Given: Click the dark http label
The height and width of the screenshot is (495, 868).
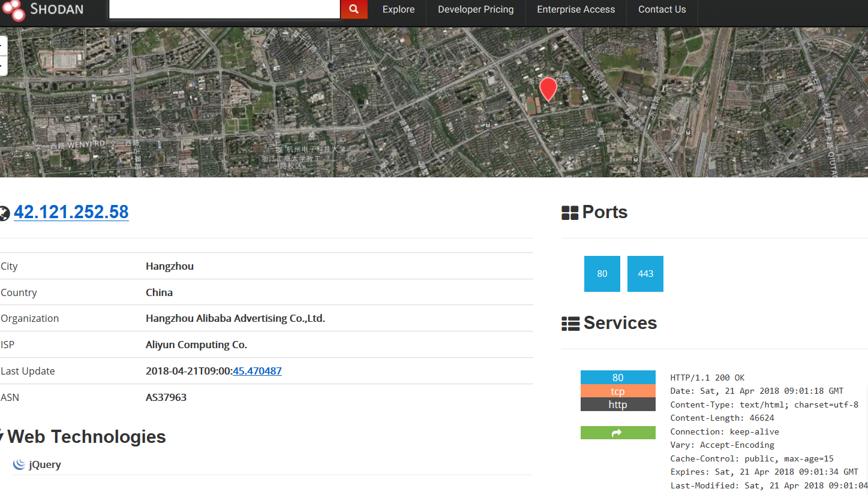Looking at the screenshot, I should [x=618, y=405].
